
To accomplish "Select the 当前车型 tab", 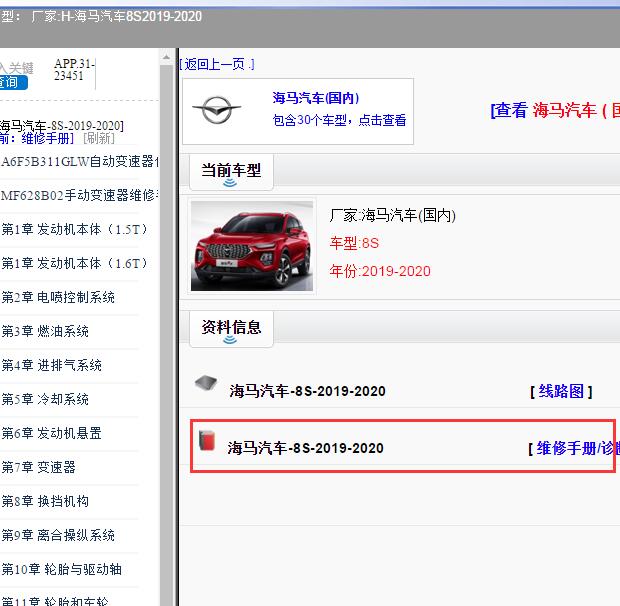I will (x=231, y=172).
